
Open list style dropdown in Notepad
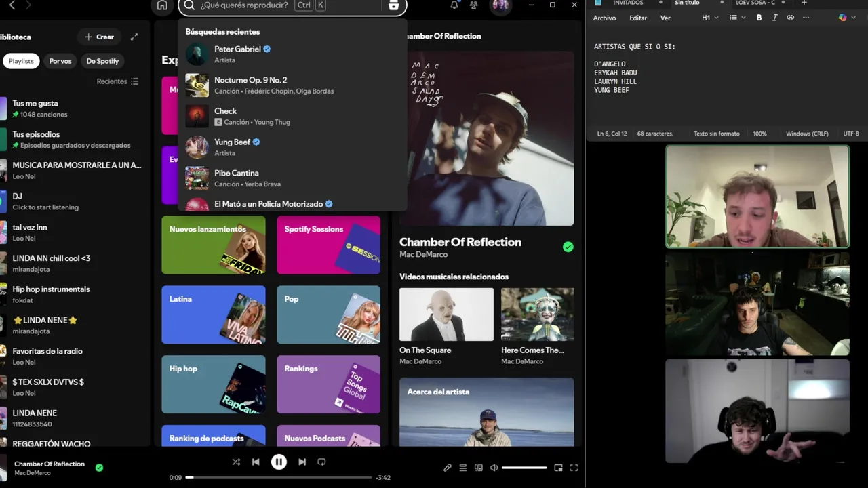pyautogui.click(x=736, y=18)
